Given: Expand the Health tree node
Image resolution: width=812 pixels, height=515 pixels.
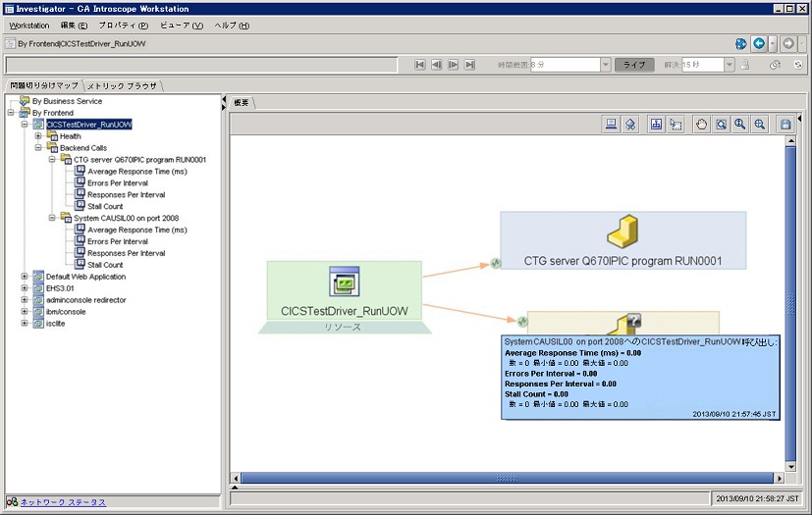Looking at the screenshot, I should [38, 136].
